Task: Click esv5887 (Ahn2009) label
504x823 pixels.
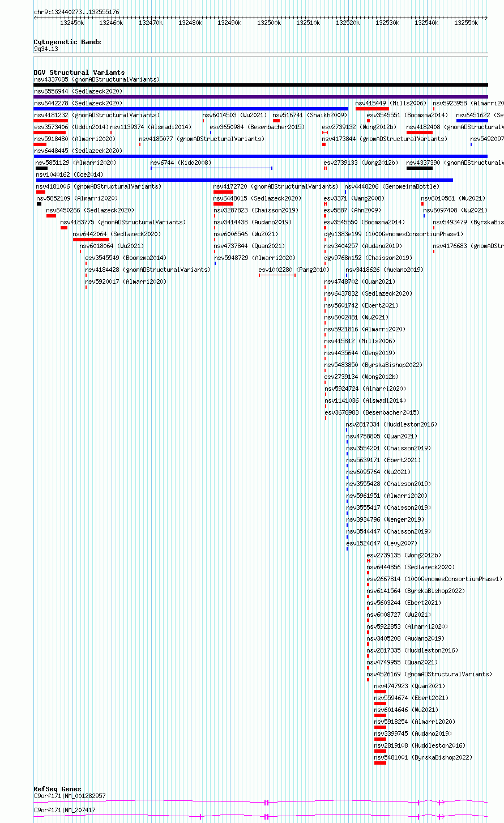Action: click(x=352, y=210)
